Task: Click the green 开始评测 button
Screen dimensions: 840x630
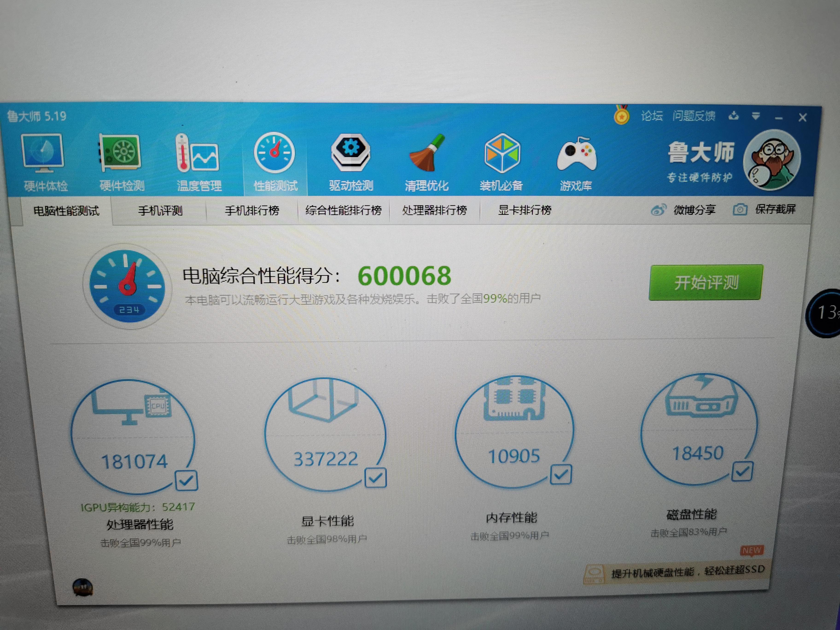Action: [706, 283]
